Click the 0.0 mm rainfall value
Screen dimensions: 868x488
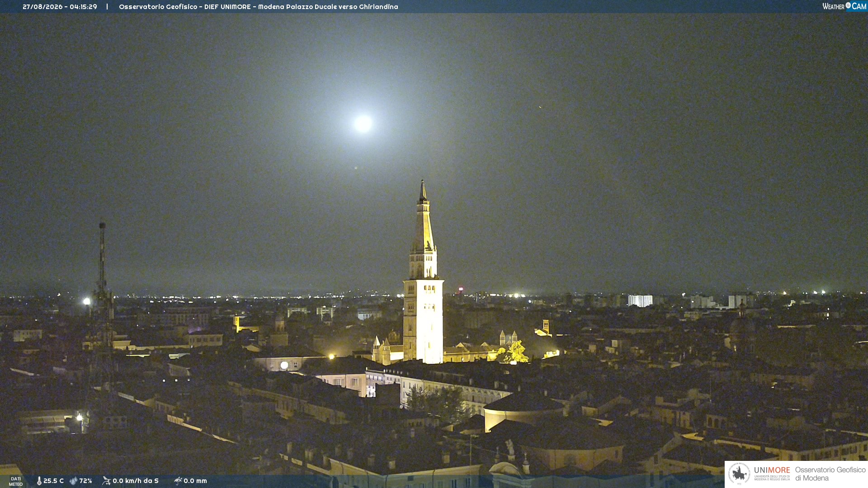195,481
